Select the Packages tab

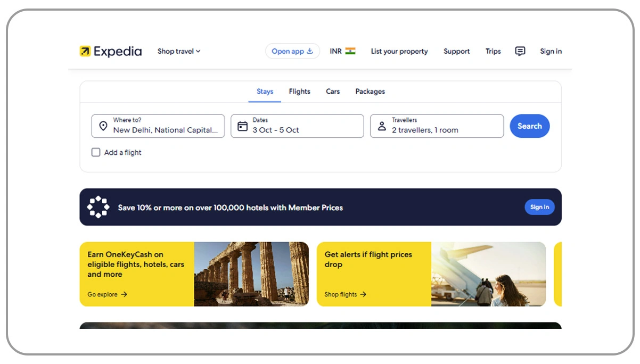click(370, 91)
